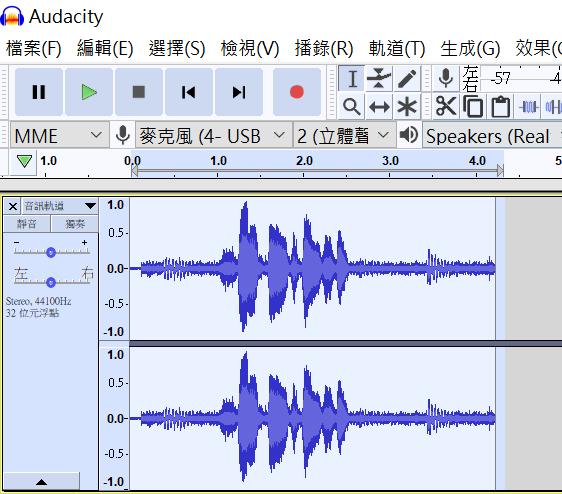Viewport: 562px width, 494px height.
Task: Open the 檔案(F) menu
Action: pyautogui.click(x=34, y=48)
